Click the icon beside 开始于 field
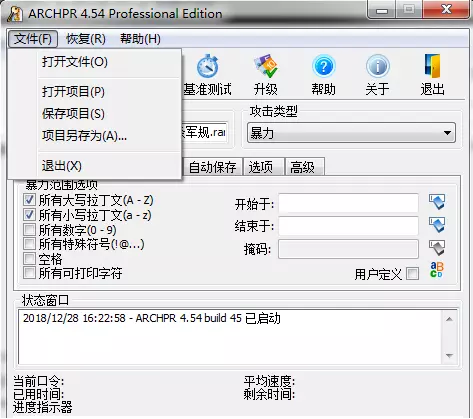 coord(437,202)
